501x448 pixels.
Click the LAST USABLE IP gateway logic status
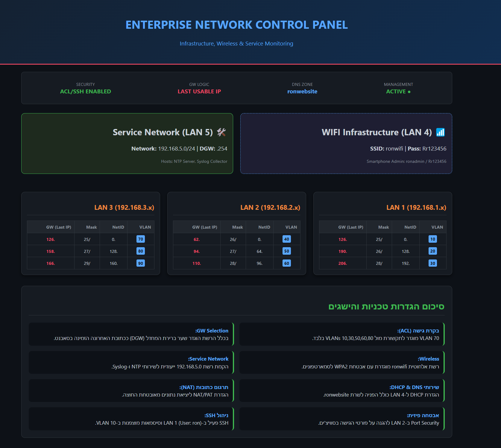(x=199, y=92)
